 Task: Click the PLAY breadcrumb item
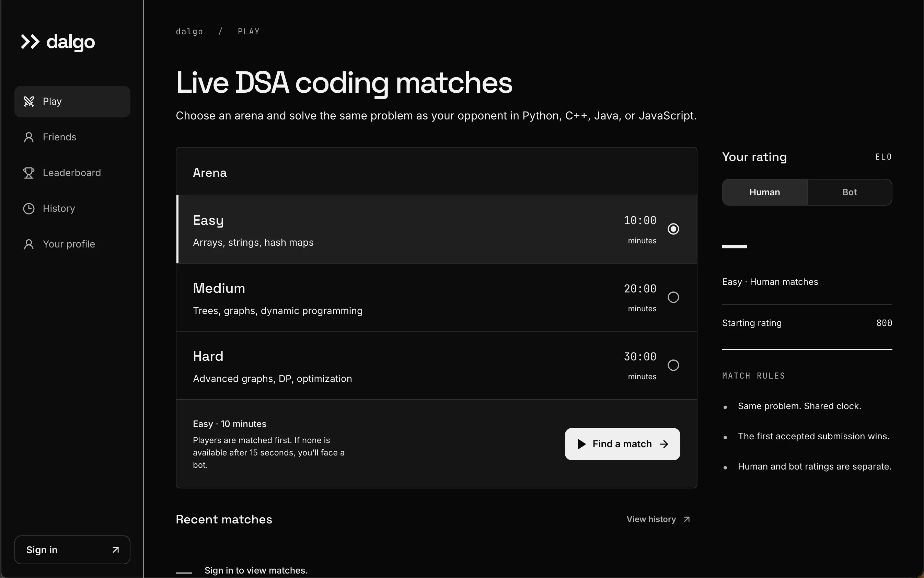(249, 31)
